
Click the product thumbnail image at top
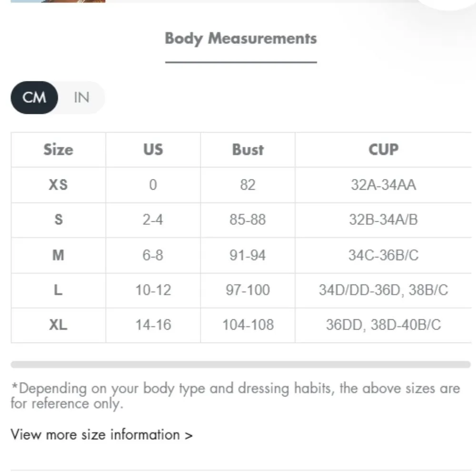[57, 1]
